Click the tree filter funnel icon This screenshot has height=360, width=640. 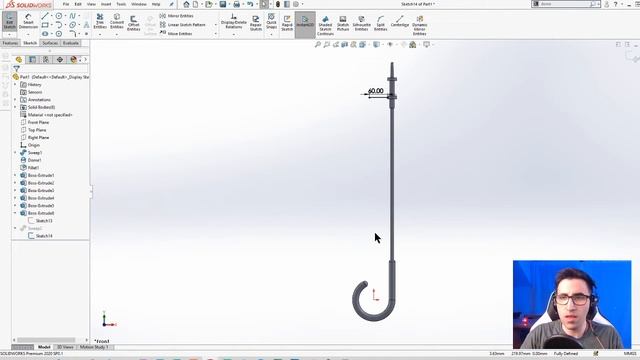point(16,69)
